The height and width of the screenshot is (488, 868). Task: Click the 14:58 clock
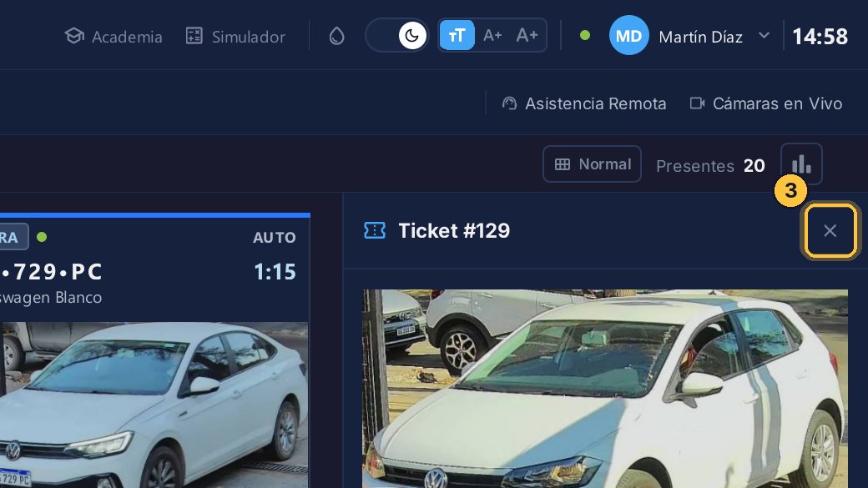[x=820, y=37]
